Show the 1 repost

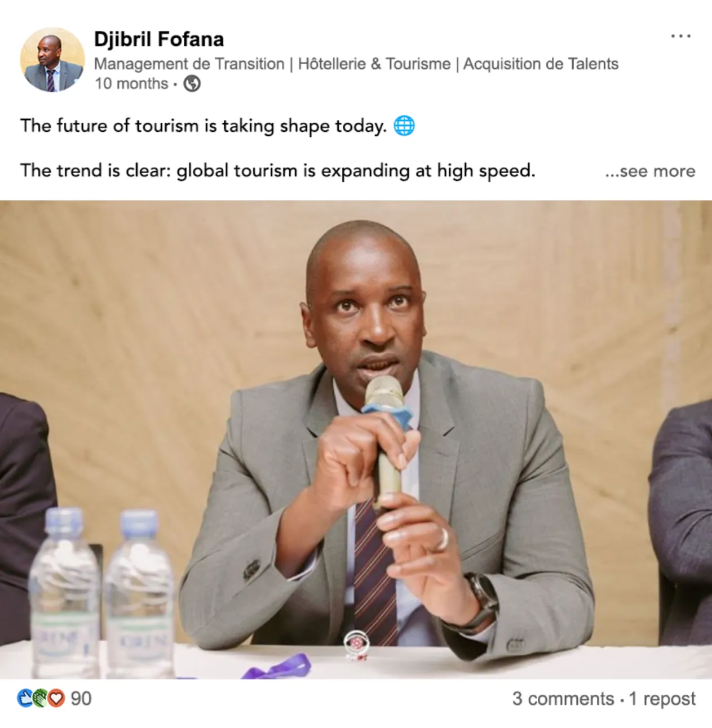662,699
